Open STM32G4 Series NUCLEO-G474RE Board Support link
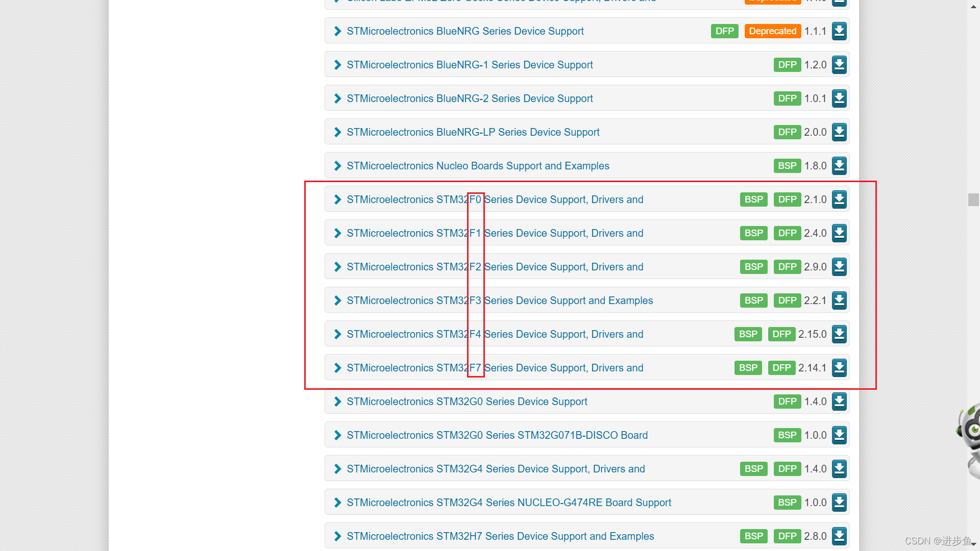This screenshot has height=551, width=980. pyautogui.click(x=509, y=503)
